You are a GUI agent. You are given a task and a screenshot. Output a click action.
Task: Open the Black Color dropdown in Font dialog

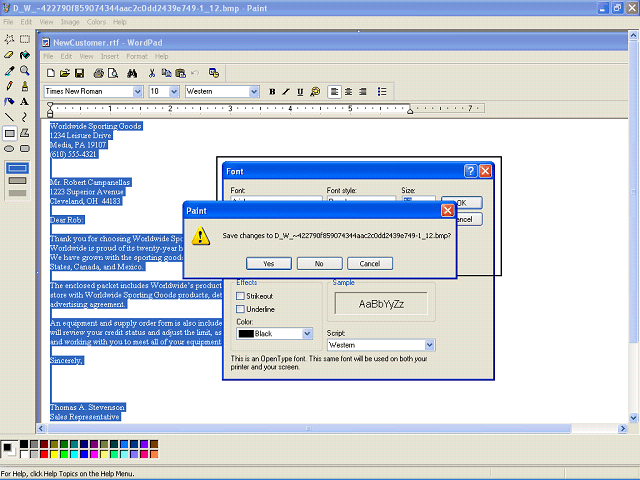coord(307,333)
